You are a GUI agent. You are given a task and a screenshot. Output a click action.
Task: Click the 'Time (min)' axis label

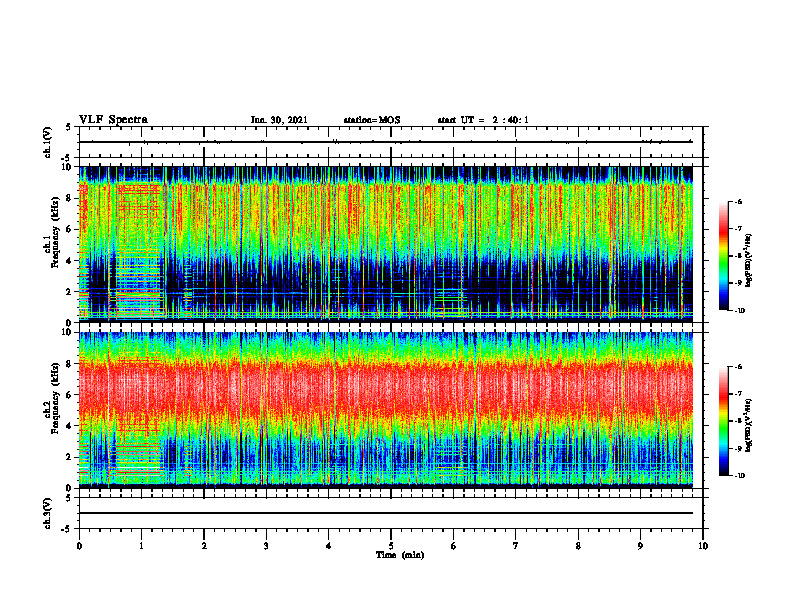(x=400, y=555)
